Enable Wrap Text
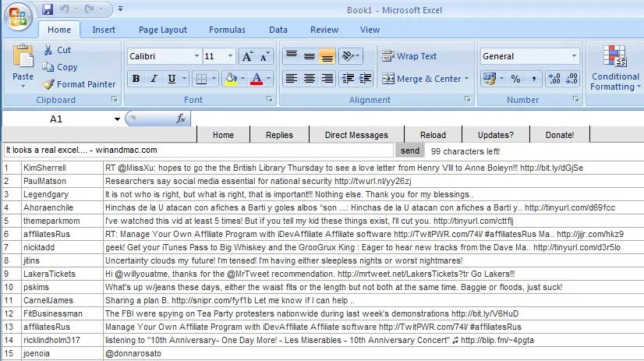The height and width of the screenshot is (361, 644). (x=409, y=56)
